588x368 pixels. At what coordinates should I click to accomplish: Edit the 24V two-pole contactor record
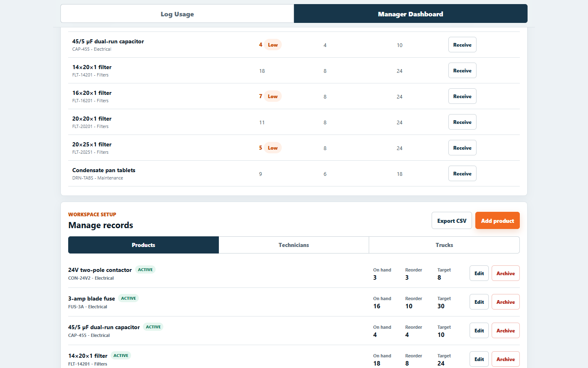pyautogui.click(x=479, y=274)
